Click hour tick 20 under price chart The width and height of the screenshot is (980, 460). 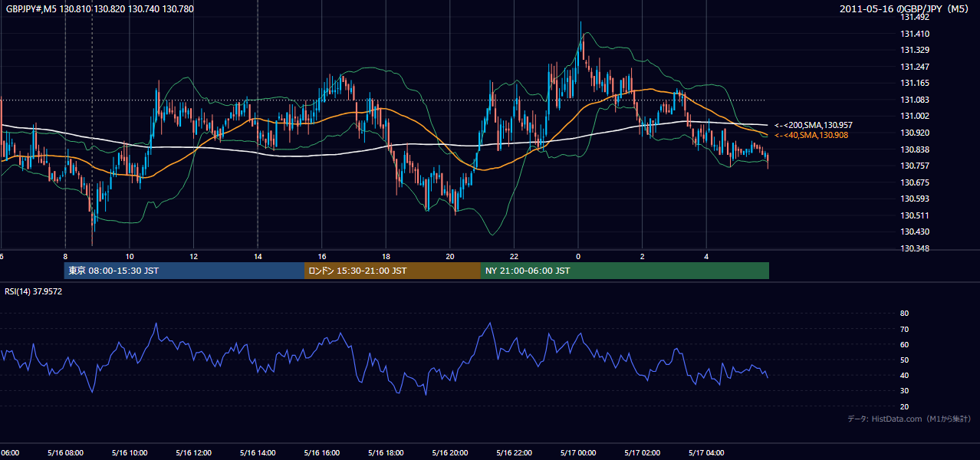[x=450, y=256]
